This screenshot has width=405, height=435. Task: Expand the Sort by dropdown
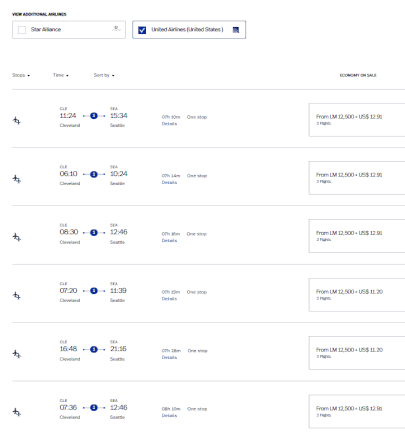click(104, 75)
